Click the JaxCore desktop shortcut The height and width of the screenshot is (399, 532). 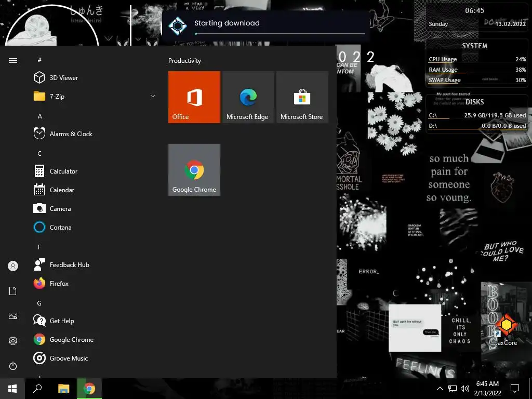pos(506,330)
